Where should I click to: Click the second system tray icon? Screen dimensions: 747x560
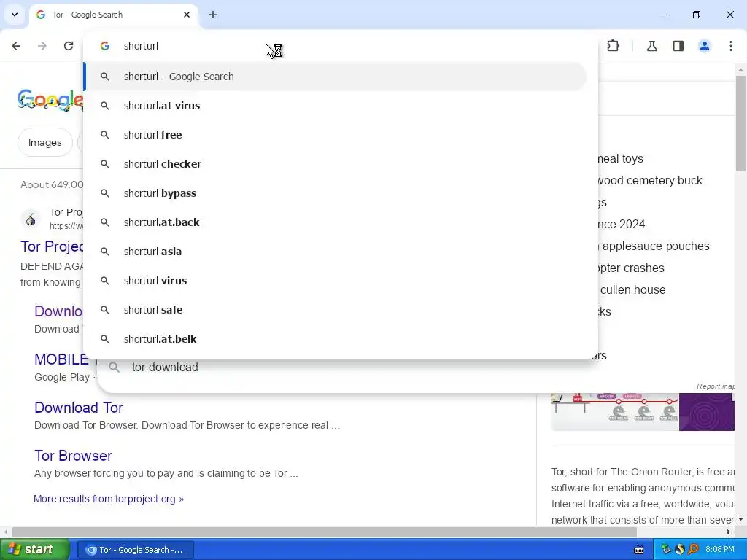click(680, 550)
